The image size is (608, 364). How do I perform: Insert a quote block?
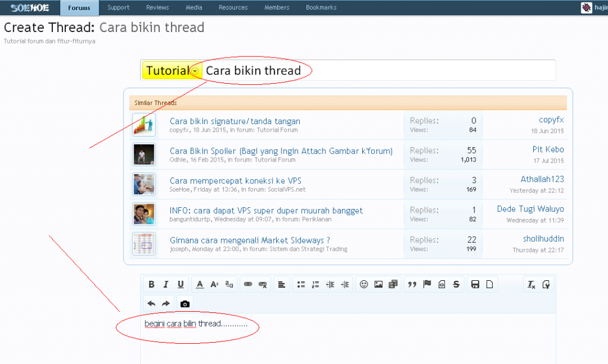pos(412,284)
